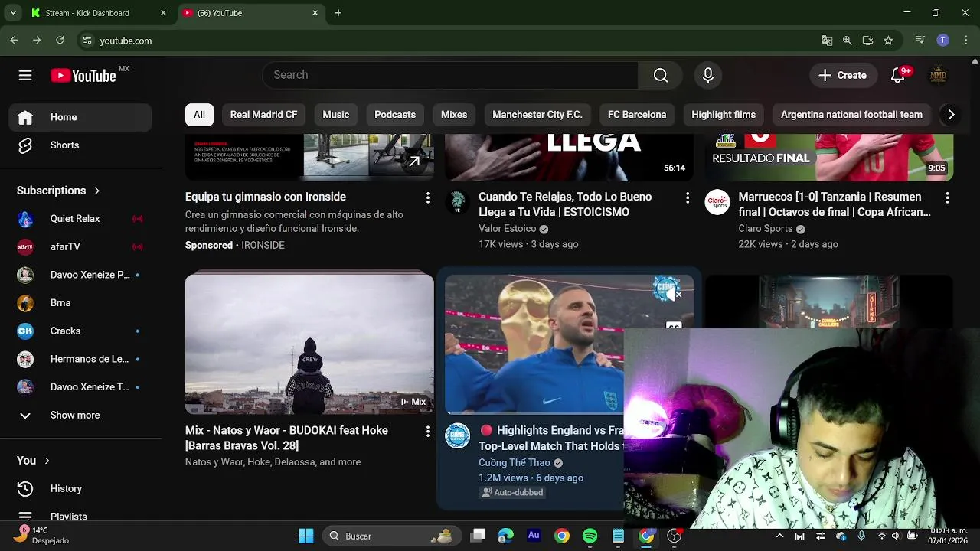980x551 pixels.
Task: Open options for the Marruecos Tanzania video
Action: pyautogui.click(x=947, y=197)
